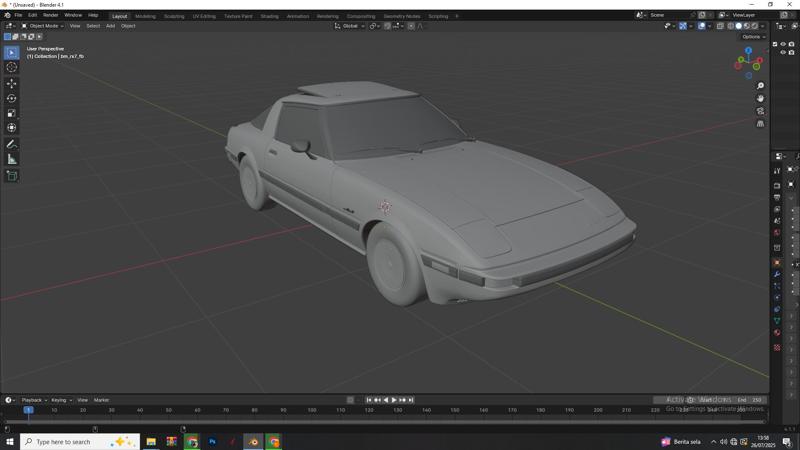The width and height of the screenshot is (800, 450).
Task: Open the Object Mode dropdown
Action: coord(44,26)
